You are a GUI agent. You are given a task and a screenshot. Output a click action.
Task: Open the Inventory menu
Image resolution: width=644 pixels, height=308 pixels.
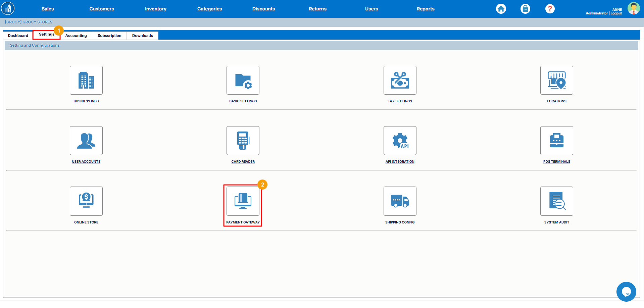[155, 9]
